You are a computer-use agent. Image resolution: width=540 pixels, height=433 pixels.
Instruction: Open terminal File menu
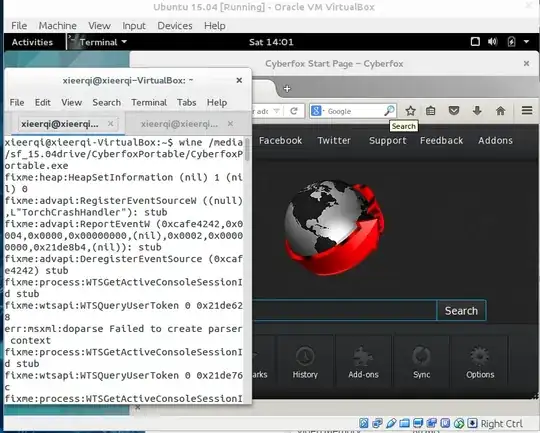tap(17, 102)
